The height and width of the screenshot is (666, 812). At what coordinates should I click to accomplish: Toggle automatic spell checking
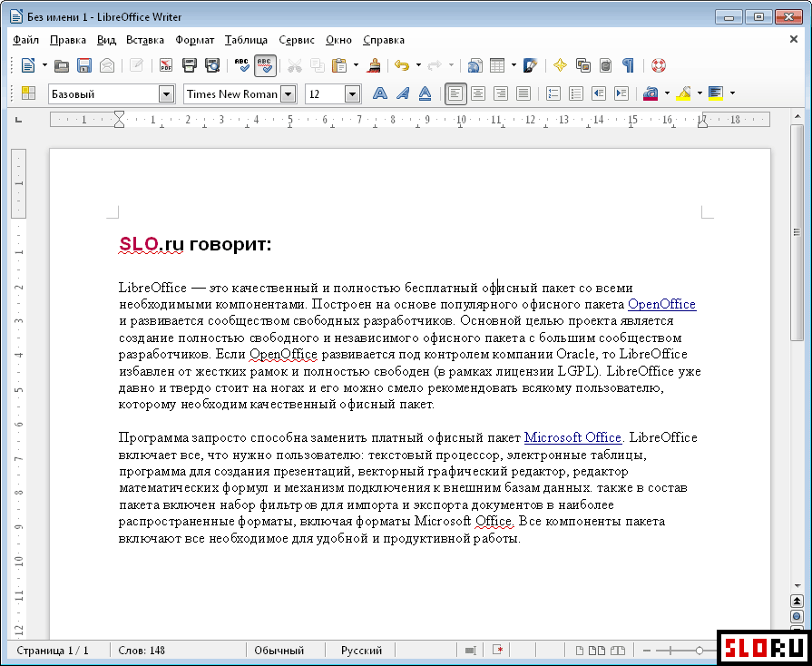(x=265, y=65)
